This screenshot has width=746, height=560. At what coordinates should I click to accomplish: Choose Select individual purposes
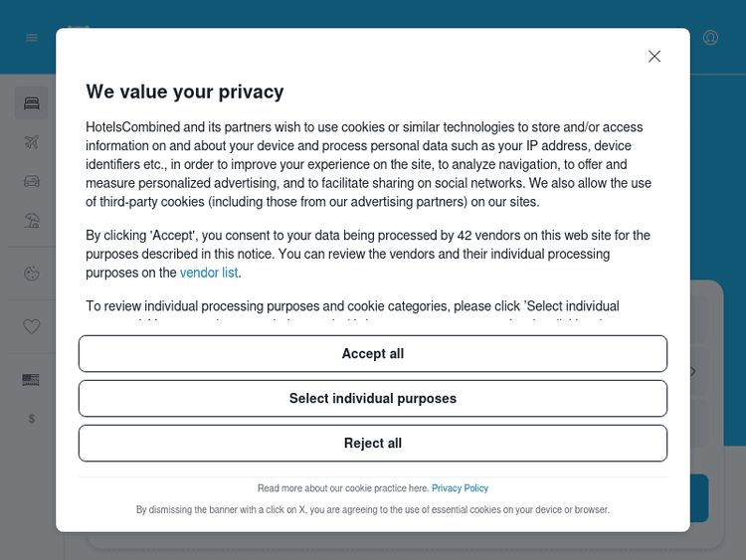pos(373,399)
